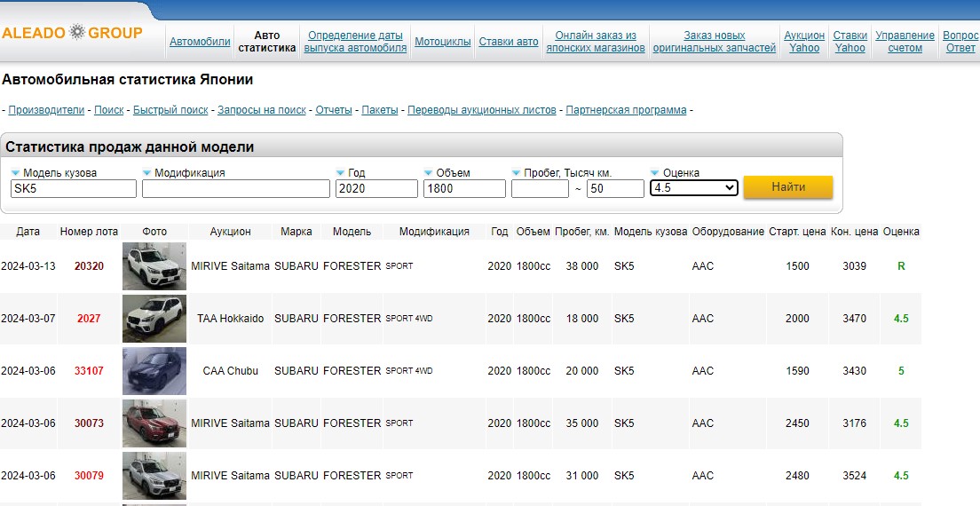Image resolution: width=980 pixels, height=506 pixels.
Task: Click blue arrow next to Модель кузова
Action: click(x=16, y=173)
